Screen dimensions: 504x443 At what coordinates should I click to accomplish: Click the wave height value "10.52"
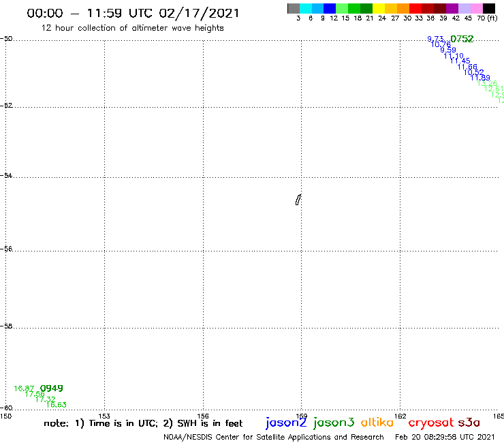coord(473,72)
